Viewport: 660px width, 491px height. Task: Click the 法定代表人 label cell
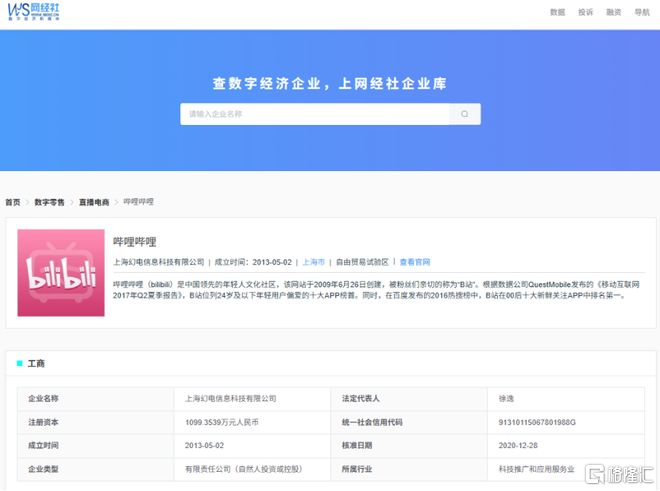pos(409,398)
